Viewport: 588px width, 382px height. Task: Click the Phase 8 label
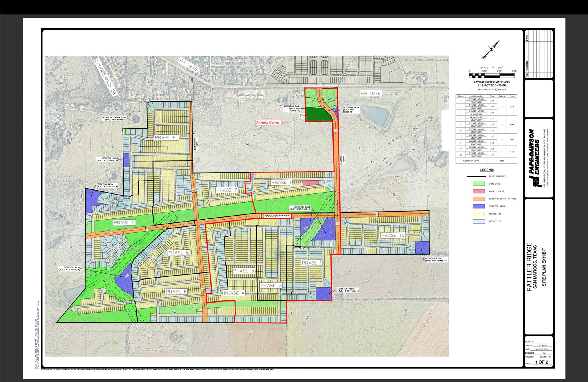pyautogui.click(x=124, y=222)
